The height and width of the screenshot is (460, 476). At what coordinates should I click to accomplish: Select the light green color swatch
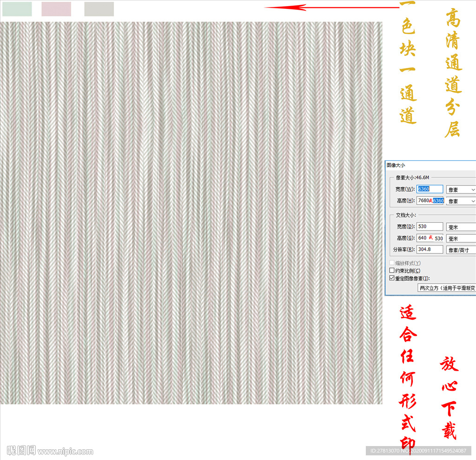(17, 9)
